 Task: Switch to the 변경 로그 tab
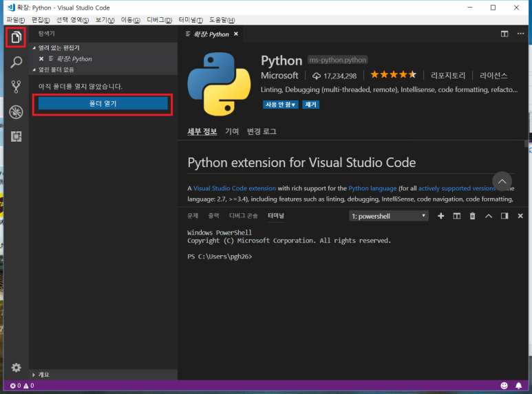pyautogui.click(x=262, y=131)
